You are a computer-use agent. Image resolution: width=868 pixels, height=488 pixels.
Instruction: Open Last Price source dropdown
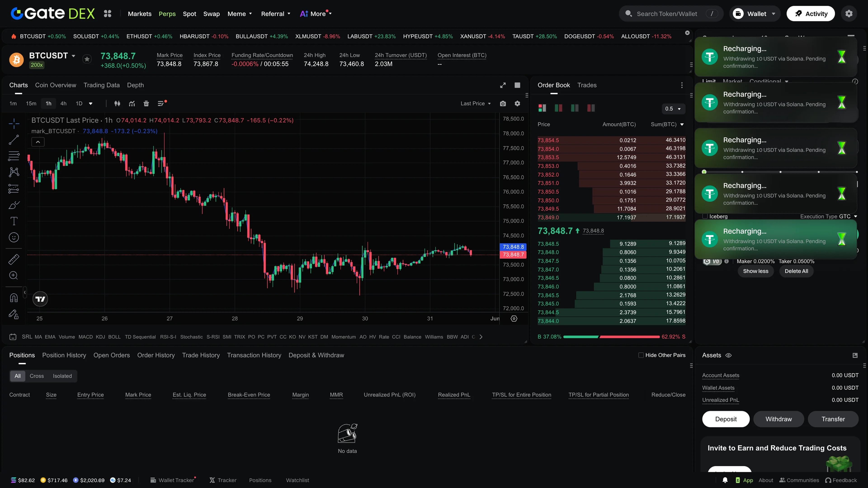[475, 103]
